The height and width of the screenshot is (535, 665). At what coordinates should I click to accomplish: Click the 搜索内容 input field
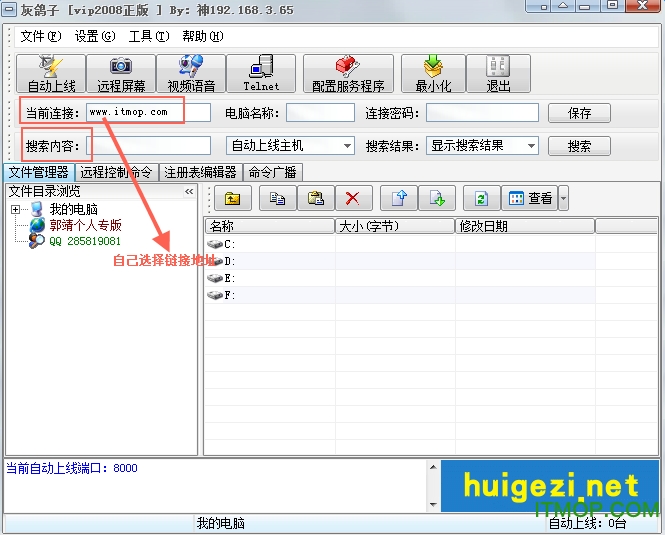[148, 146]
